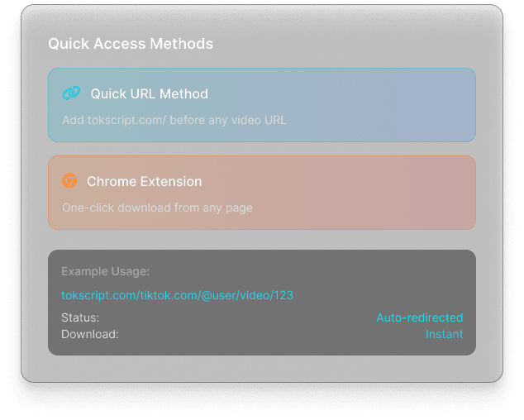Image resolution: width=524 pixels, height=420 pixels.
Task: Click the Auto-redirected status value
Action: coord(419,317)
